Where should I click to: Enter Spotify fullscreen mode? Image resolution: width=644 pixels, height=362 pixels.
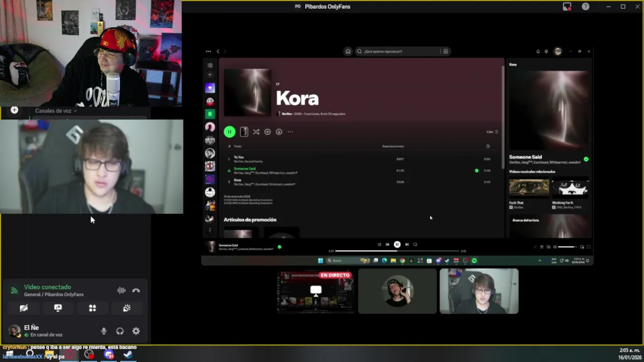tap(588, 247)
